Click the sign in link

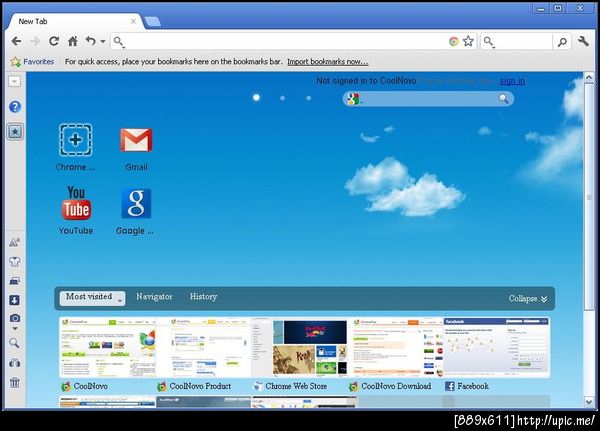512,81
